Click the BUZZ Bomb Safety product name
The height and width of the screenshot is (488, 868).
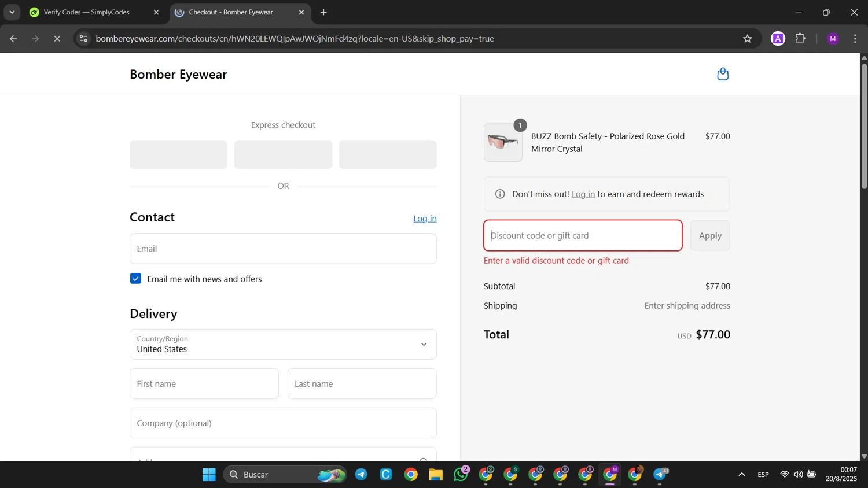tap(608, 143)
